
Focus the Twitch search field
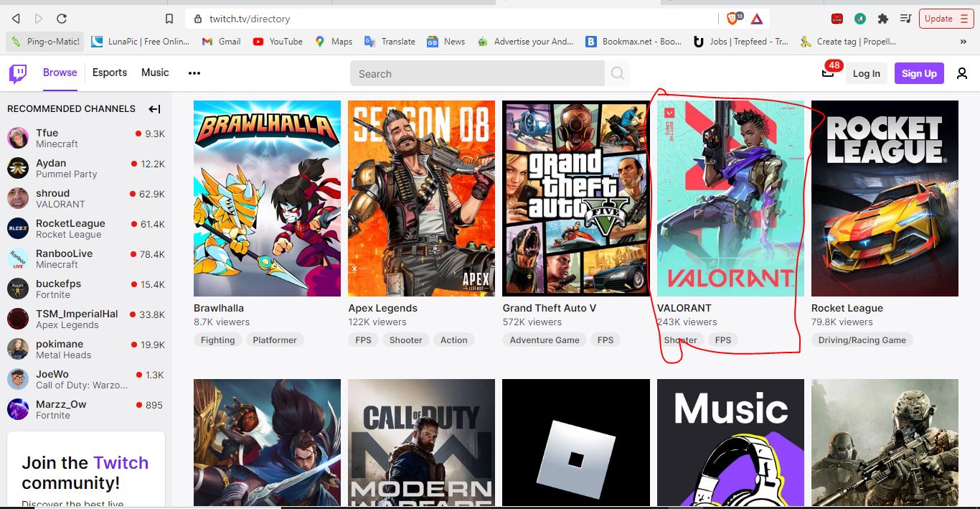[477, 73]
